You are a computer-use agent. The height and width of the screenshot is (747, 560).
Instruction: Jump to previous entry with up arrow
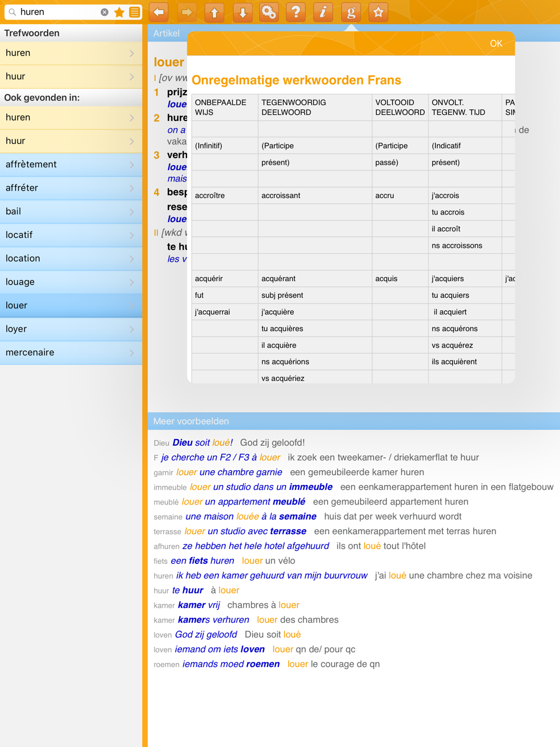[214, 12]
